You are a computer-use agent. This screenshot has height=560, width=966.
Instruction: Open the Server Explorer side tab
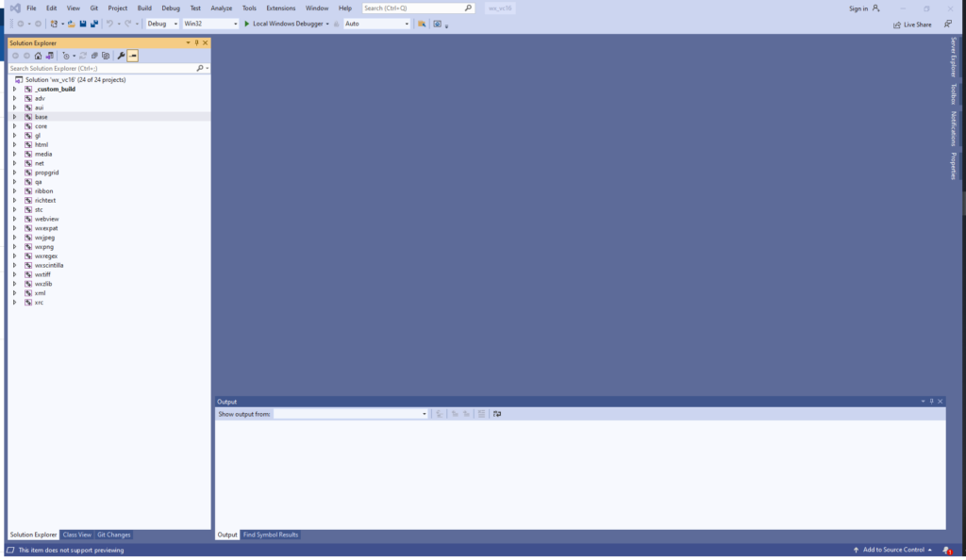pos(953,58)
